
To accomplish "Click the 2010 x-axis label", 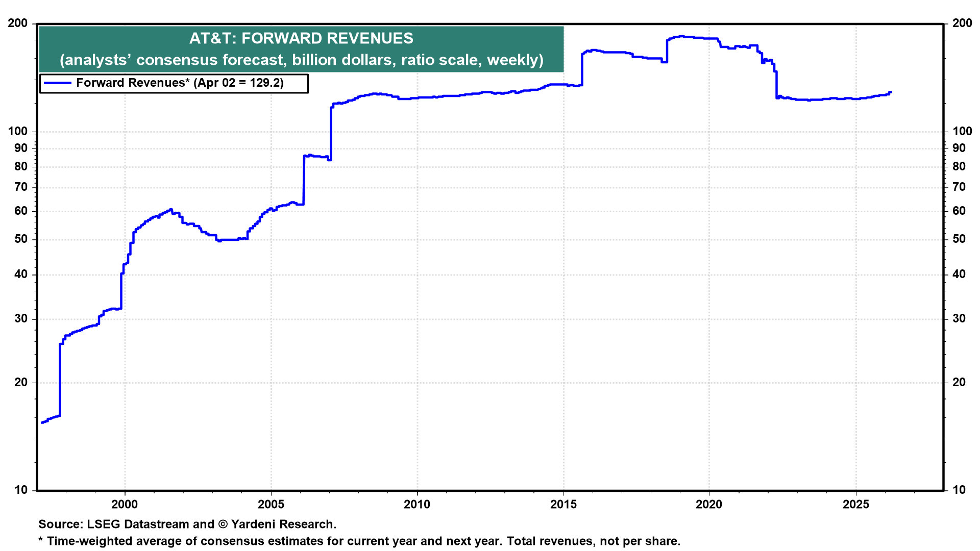I will 417,505.
